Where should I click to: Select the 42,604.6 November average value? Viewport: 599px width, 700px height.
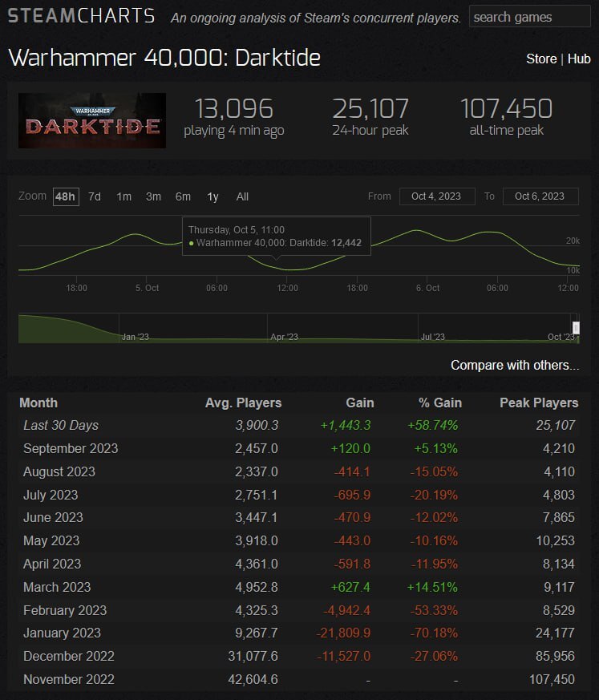pos(253,679)
